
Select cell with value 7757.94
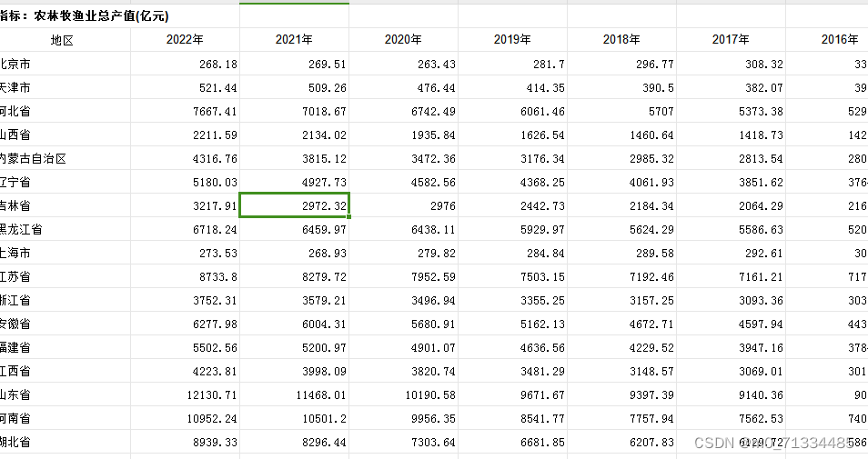click(621, 419)
